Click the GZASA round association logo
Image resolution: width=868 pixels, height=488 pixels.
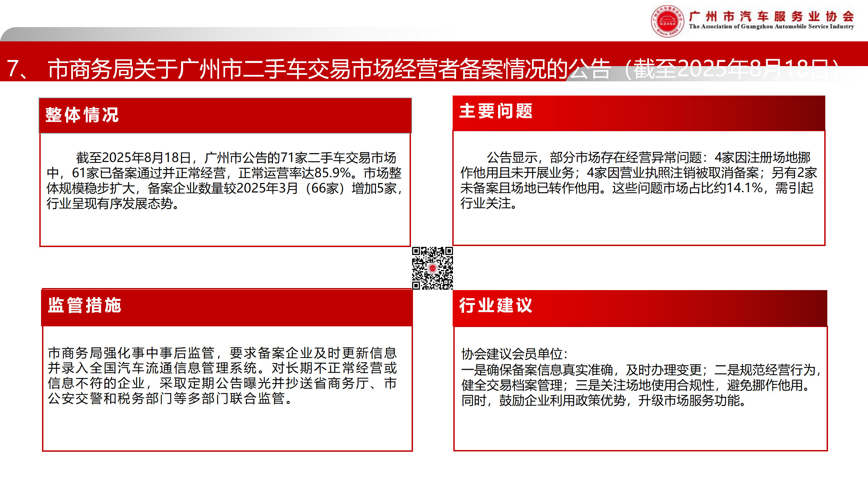point(667,21)
